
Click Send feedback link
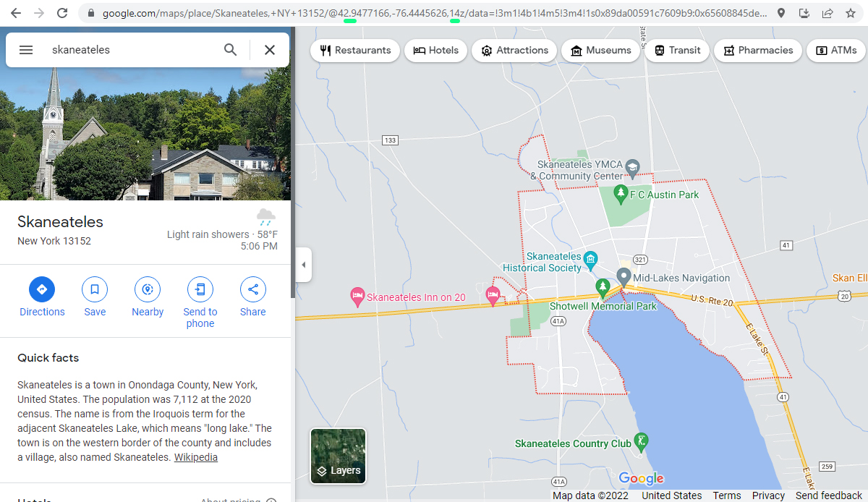(829, 495)
